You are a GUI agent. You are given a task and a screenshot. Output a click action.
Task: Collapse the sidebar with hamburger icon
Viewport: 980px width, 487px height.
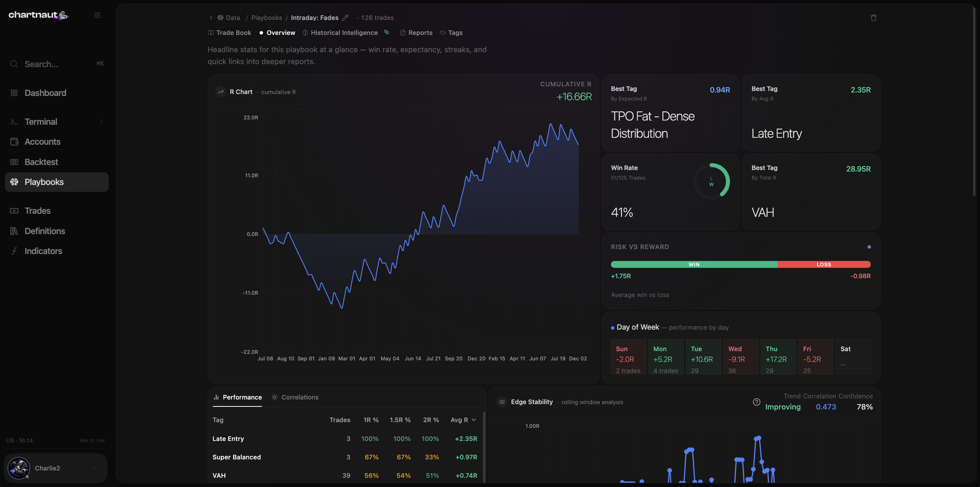[x=97, y=15]
